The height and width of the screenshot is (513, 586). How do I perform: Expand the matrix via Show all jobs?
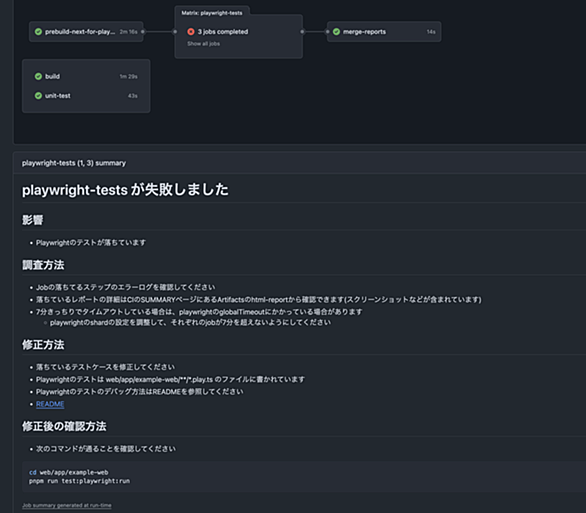pyautogui.click(x=203, y=44)
